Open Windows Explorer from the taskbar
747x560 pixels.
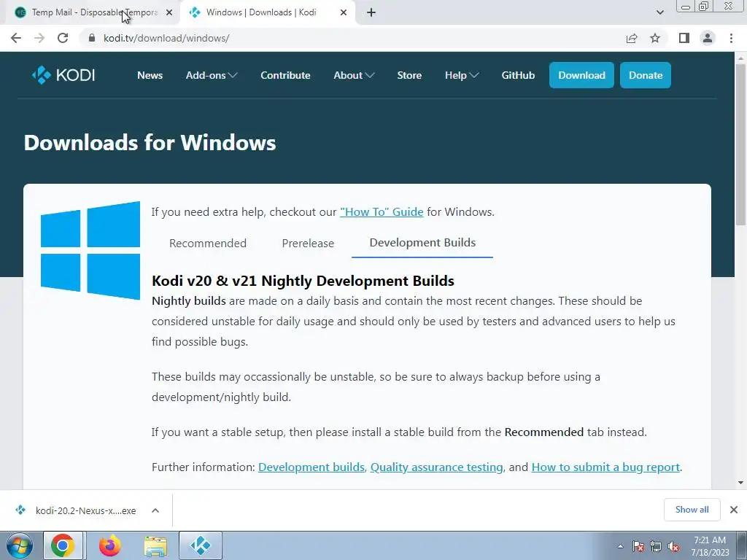(x=155, y=545)
